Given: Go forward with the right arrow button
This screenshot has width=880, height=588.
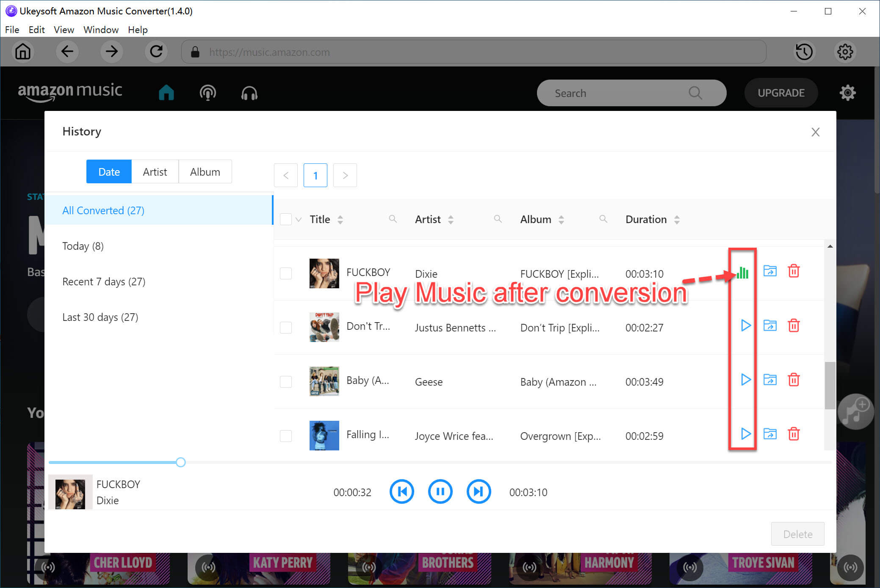Looking at the screenshot, I should [x=112, y=52].
